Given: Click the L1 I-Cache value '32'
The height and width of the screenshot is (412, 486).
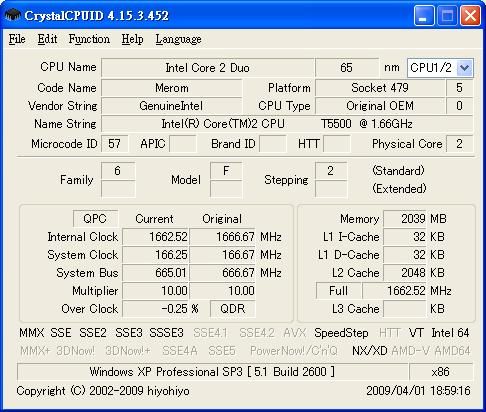Looking at the screenshot, I should (405, 237).
